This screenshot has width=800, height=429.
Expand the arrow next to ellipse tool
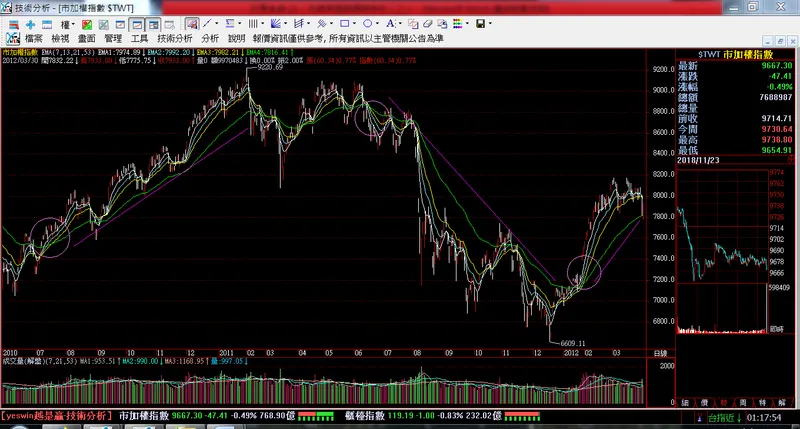pos(377,23)
